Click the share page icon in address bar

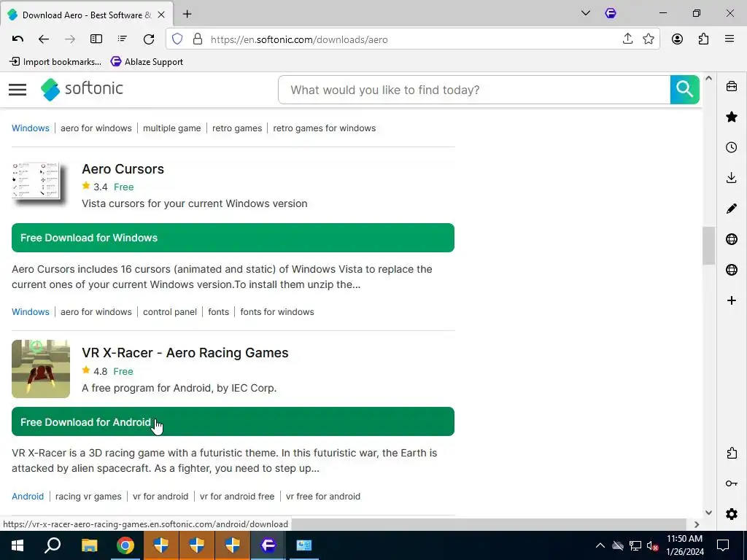pos(628,39)
